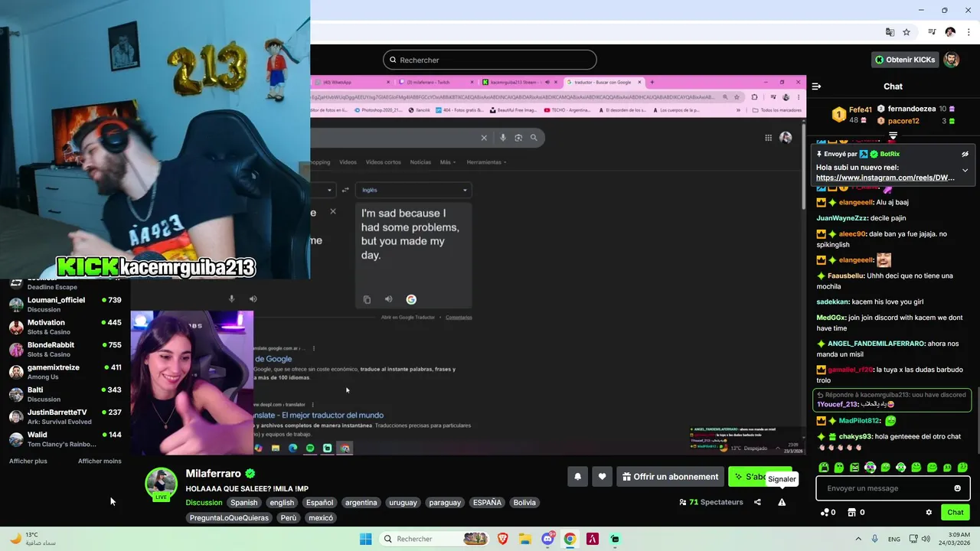The height and width of the screenshot is (551, 980).
Task: Select the Español tag
Action: 320,503
